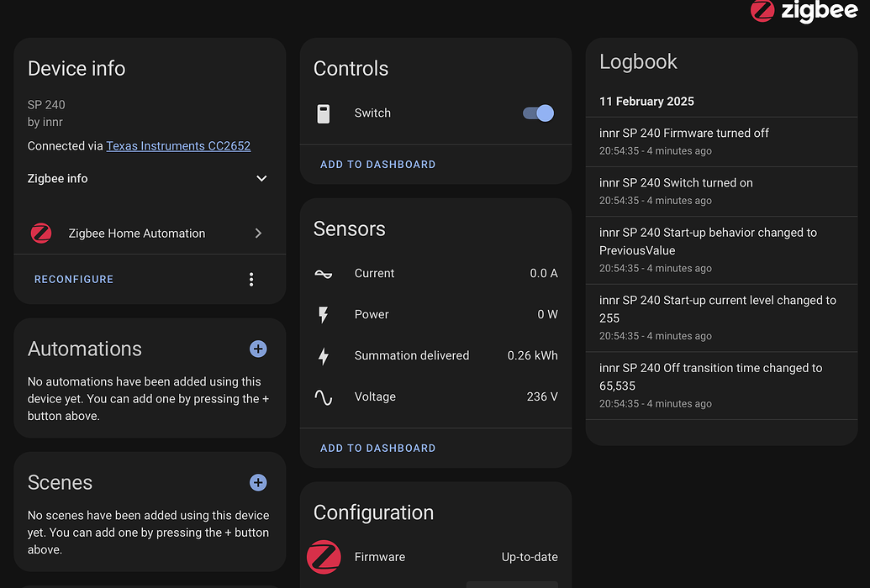Click the zigbee logo at top right
This screenshot has height=588, width=870.
(x=804, y=11)
